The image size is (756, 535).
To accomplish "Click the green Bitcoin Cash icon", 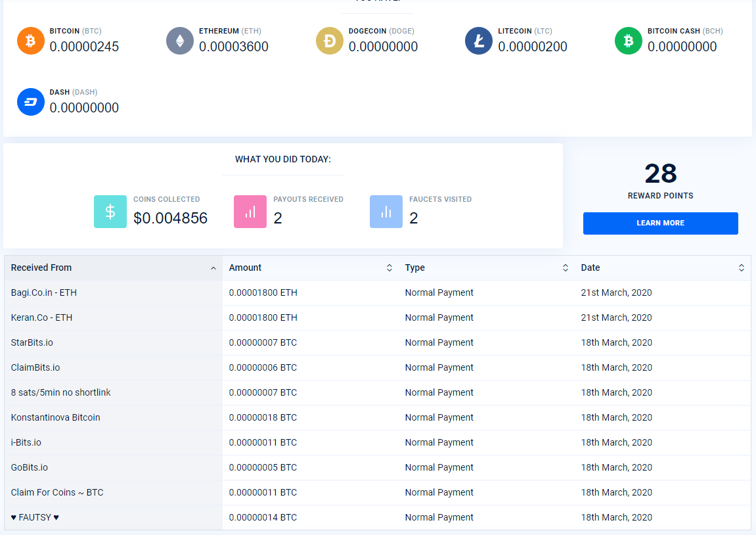I will coord(629,41).
